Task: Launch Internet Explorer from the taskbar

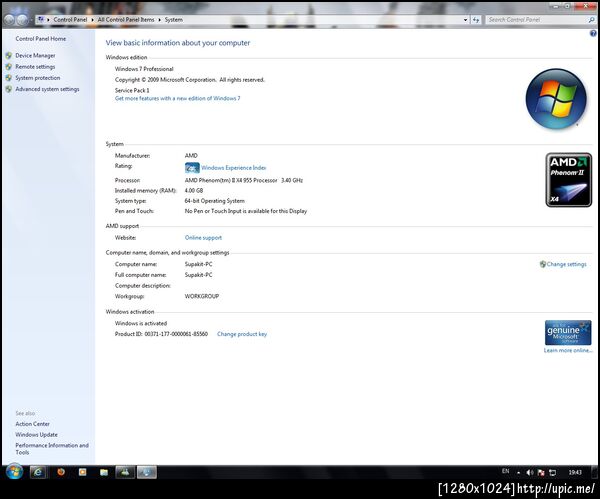Action: pyautogui.click(x=38, y=472)
